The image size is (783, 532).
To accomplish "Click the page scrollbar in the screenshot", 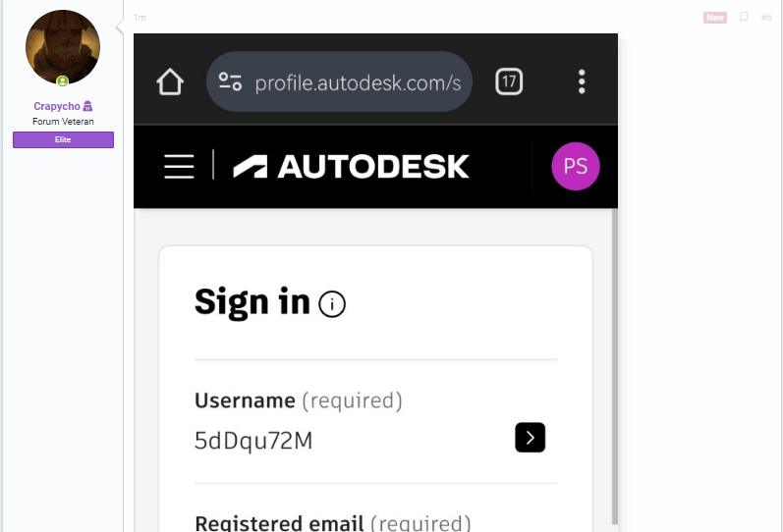I will pos(615,367).
